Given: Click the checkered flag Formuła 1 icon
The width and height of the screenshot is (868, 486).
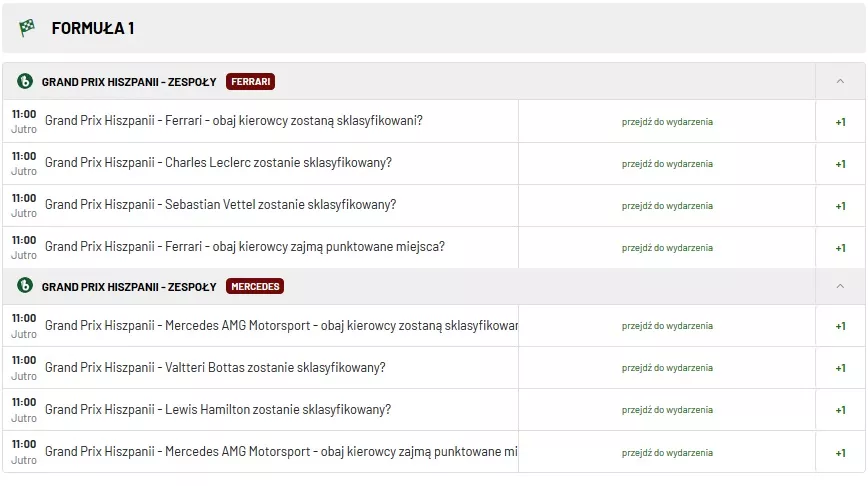Looking at the screenshot, I should pyautogui.click(x=27, y=28).
